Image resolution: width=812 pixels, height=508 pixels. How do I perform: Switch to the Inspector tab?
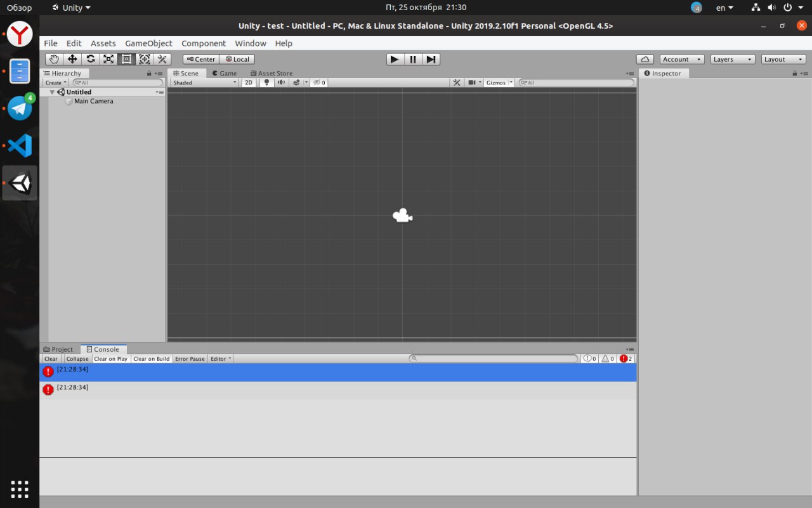663,74
